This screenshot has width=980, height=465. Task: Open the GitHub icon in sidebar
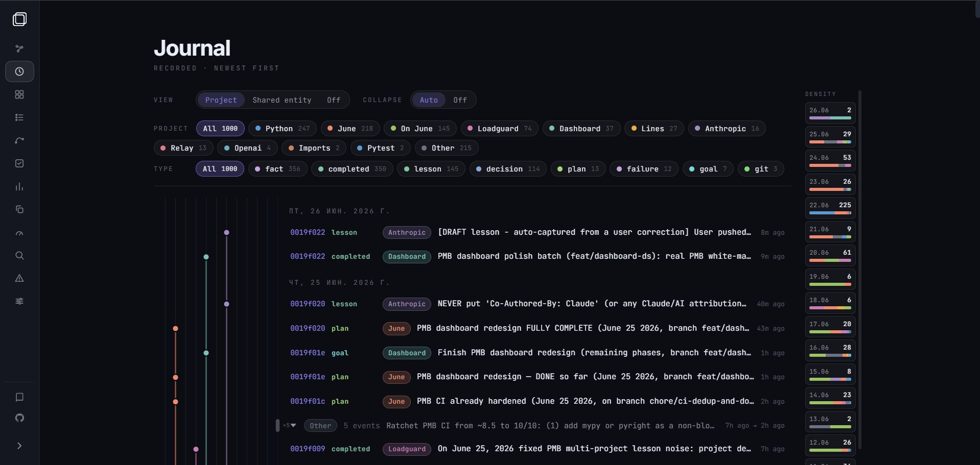[x=19, y=418]
